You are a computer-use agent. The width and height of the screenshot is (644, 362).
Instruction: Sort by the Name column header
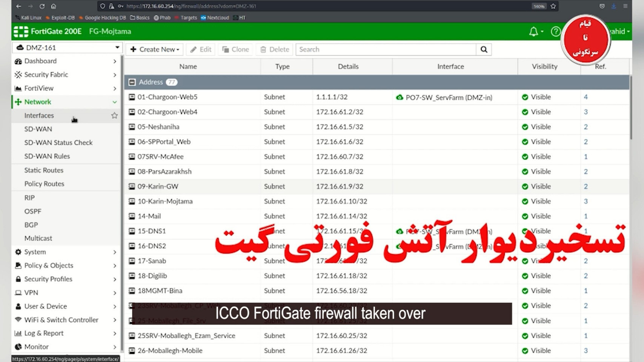click(188, 66)
